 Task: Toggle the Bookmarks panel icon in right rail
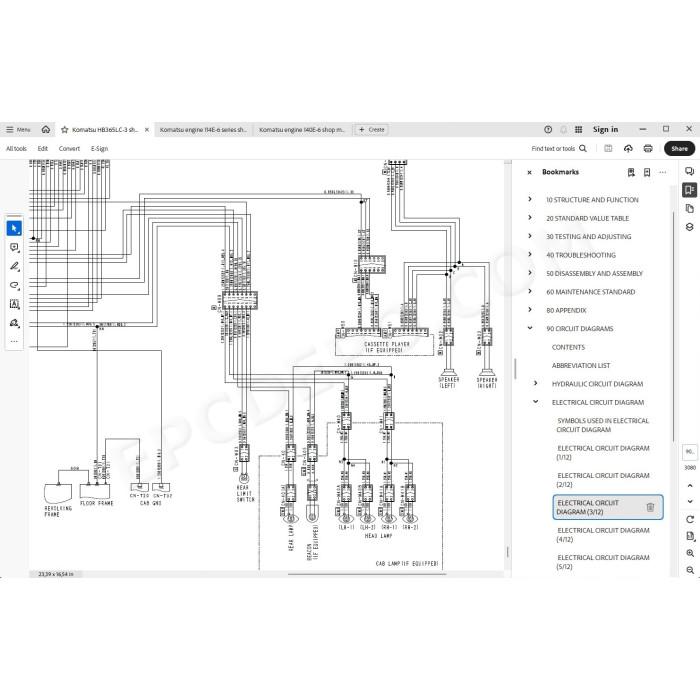coord(690,190)
